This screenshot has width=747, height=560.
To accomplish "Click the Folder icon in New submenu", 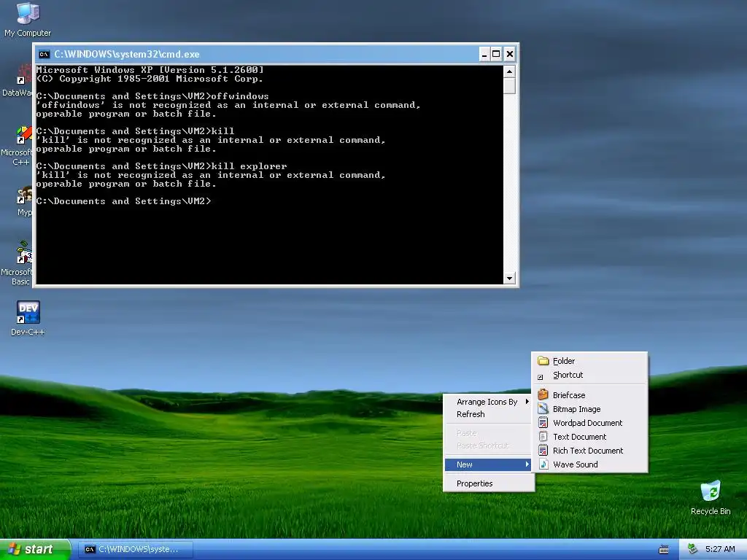I will (x=543, y=361).
